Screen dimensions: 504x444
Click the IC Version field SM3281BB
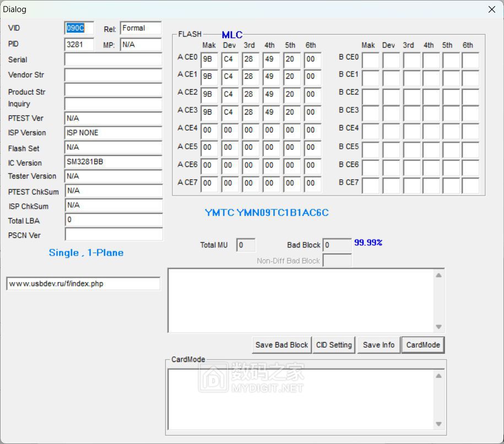[113, 163]
